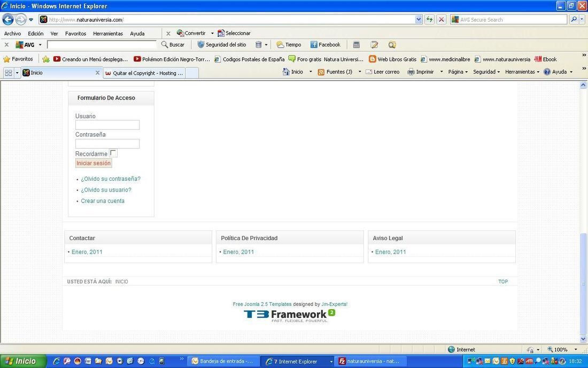Expand the address bar history dropdown

tap(419, 19)
